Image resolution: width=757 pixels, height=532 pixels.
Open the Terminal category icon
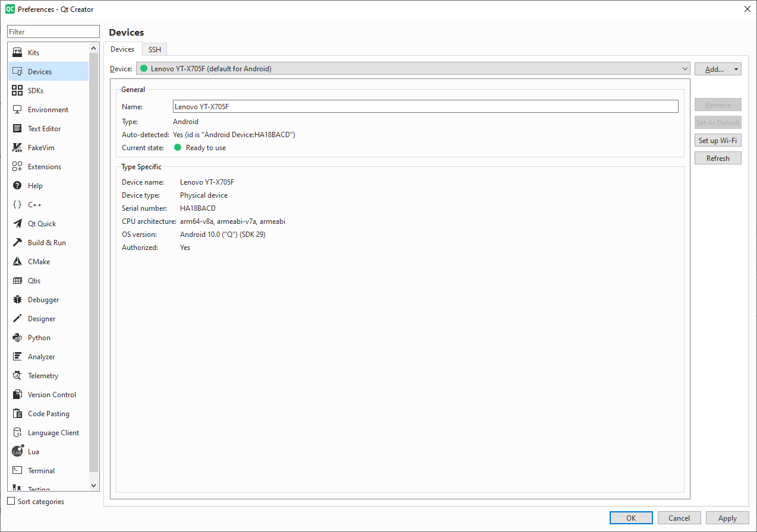tap(17, 471)
